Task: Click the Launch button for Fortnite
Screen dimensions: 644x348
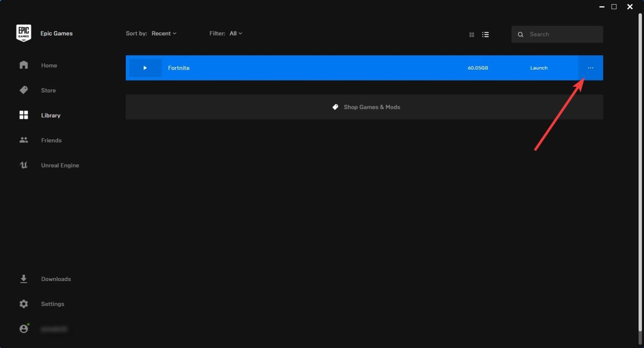Action: click(539, 68)
